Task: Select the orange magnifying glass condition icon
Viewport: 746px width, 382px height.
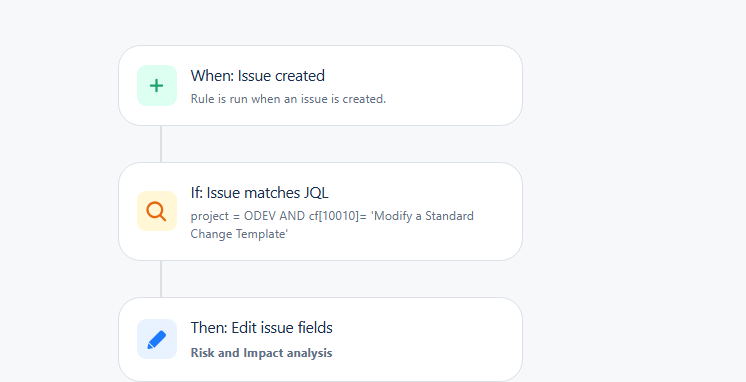Action: click(157, 211)
